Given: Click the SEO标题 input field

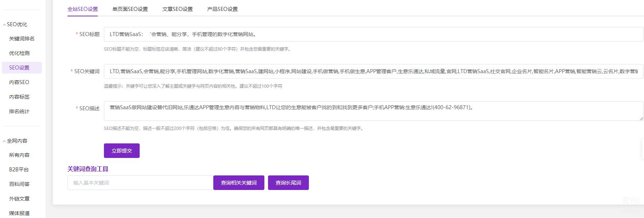Looking at the screenshot, I should 373,34.
